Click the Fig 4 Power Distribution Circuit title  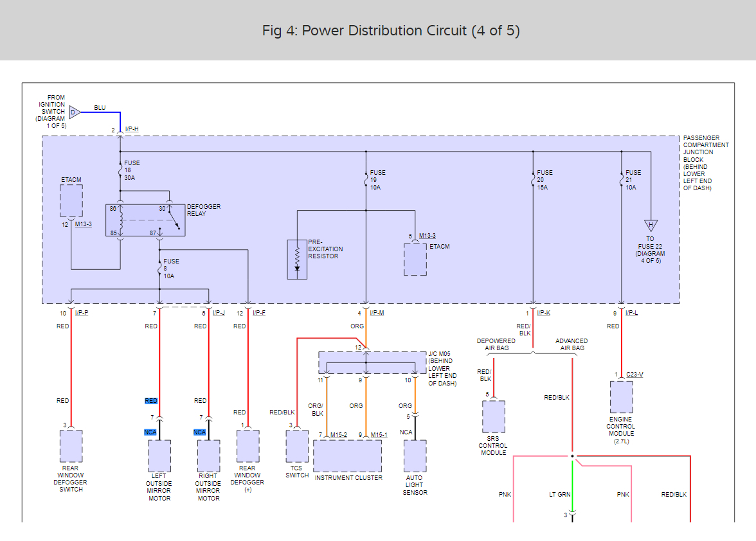(391, 30)
